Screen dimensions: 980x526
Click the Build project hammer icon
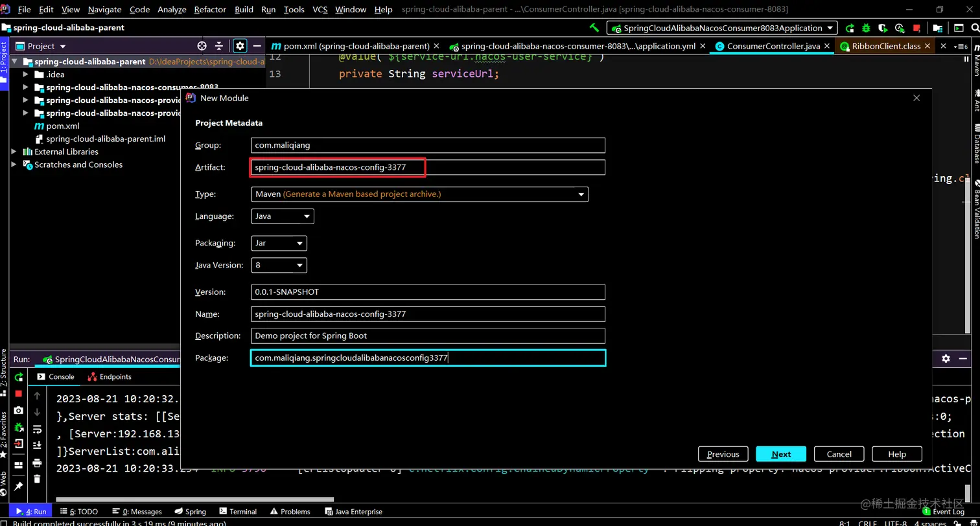click(594, 28)
